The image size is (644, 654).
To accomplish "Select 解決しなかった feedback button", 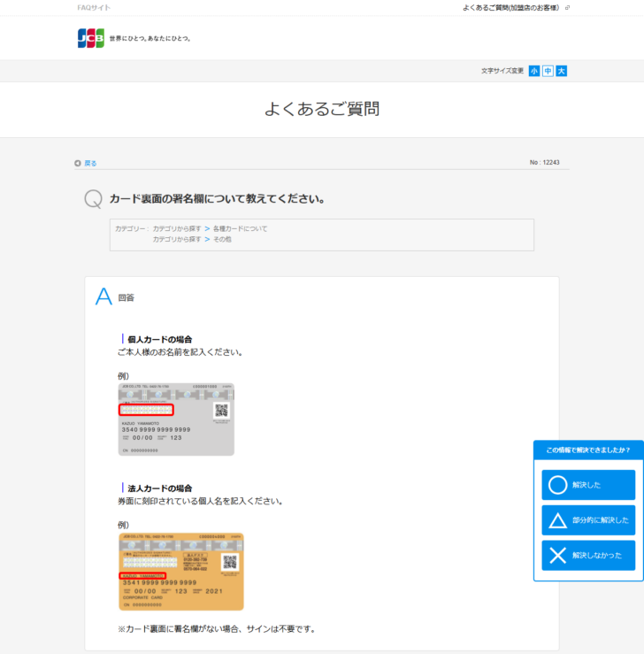I will pos(588,555).
